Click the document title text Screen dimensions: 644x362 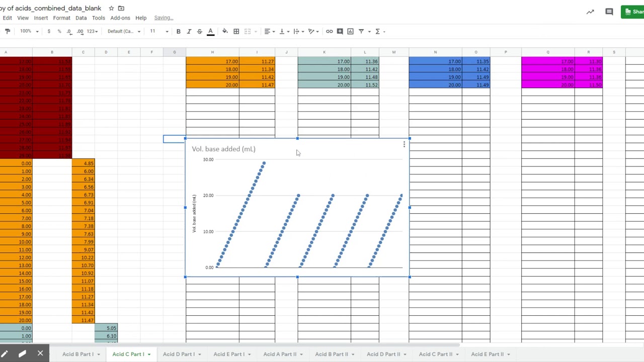pyautogui.click(x=50, y=8)
